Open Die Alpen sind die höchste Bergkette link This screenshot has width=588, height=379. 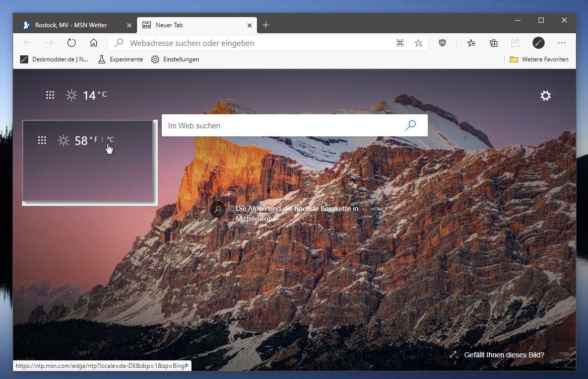coord(297,213)
